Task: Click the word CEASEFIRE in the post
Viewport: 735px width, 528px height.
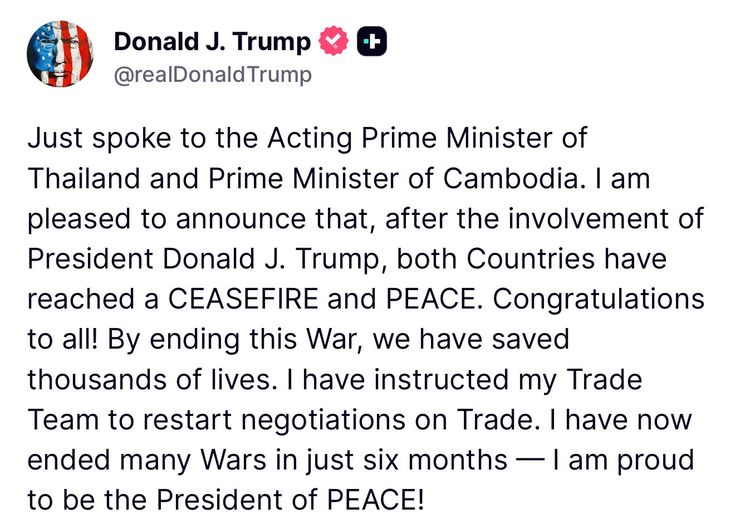Action: [243, 299]
